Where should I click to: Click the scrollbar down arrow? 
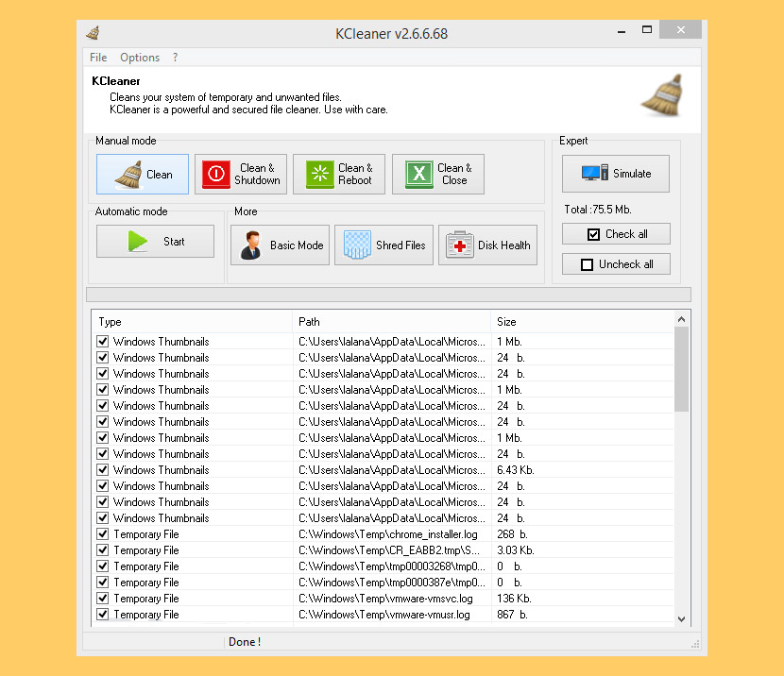(681, 618)
